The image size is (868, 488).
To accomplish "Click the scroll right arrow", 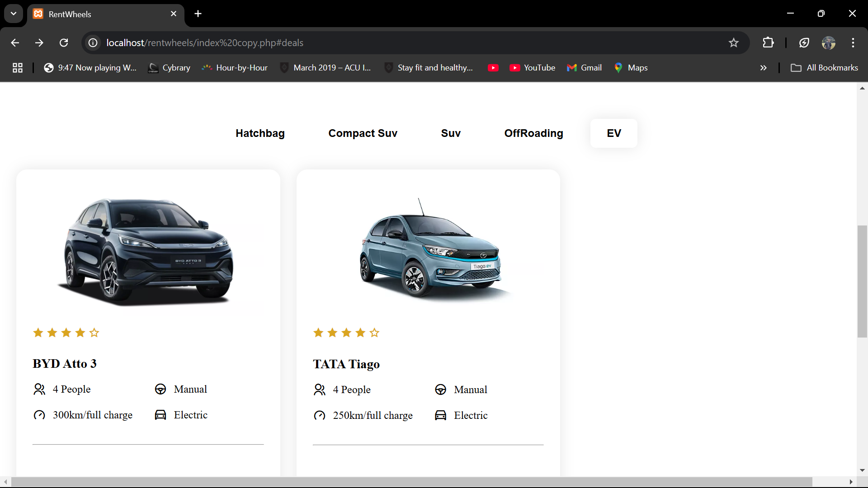I will (851, 482).
